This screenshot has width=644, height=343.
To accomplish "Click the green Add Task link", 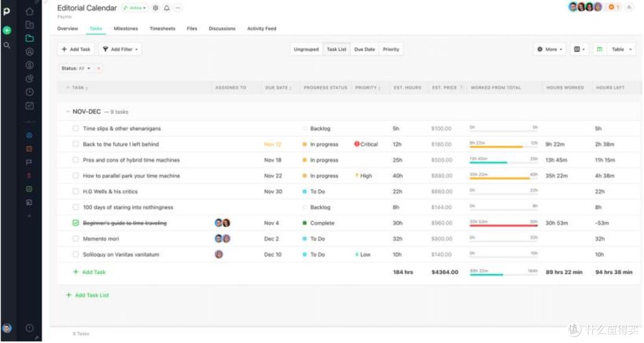I will tap(89, 272).
